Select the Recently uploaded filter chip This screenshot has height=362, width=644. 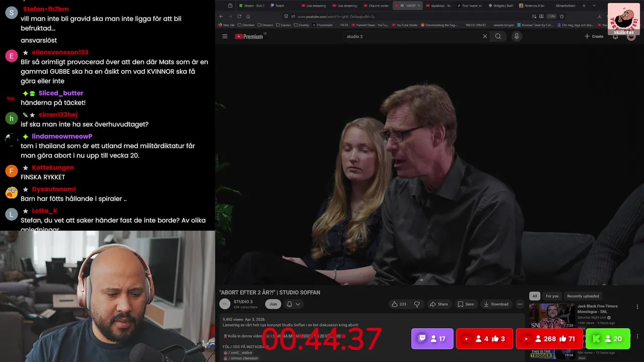tap(583, 296)
